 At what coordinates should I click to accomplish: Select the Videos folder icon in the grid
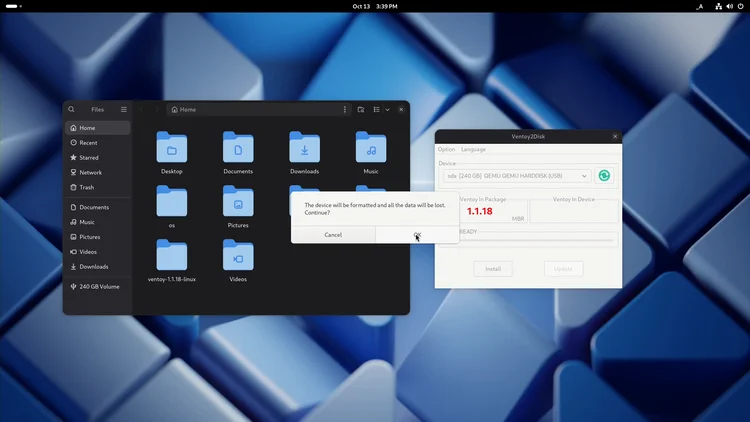238,255
